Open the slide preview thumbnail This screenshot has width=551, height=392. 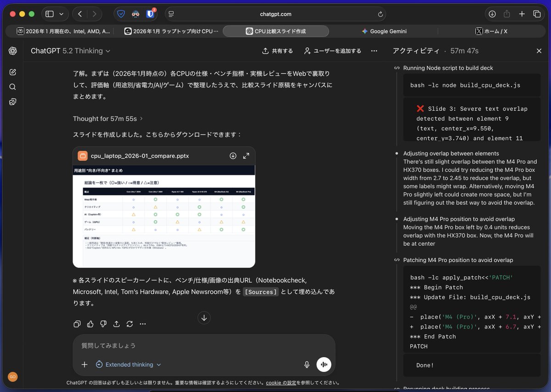164,217
